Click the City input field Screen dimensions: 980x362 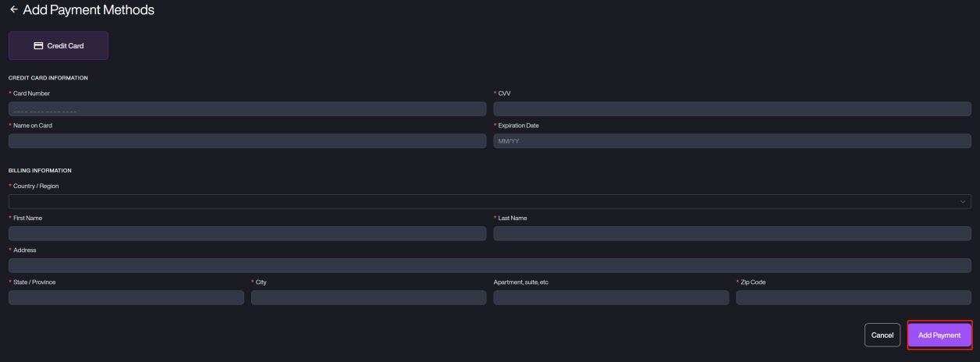coord(368,297)
